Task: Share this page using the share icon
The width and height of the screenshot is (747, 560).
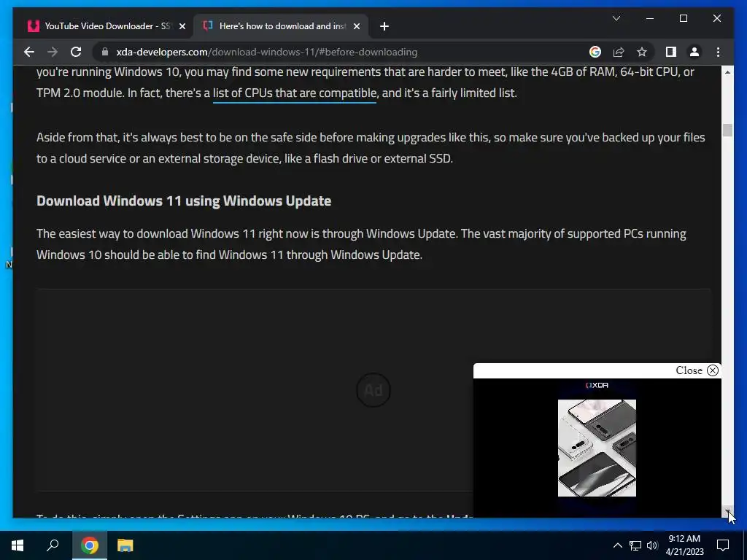Action: [619, 52]
